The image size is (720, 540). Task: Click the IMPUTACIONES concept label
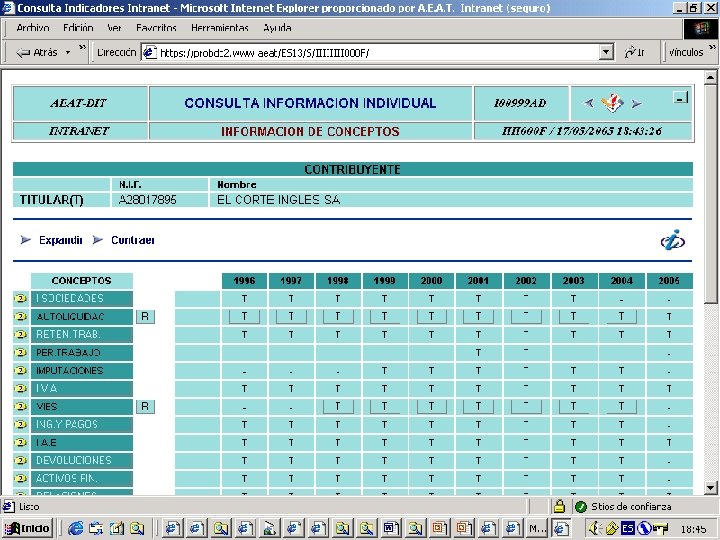tap(82, 371)
